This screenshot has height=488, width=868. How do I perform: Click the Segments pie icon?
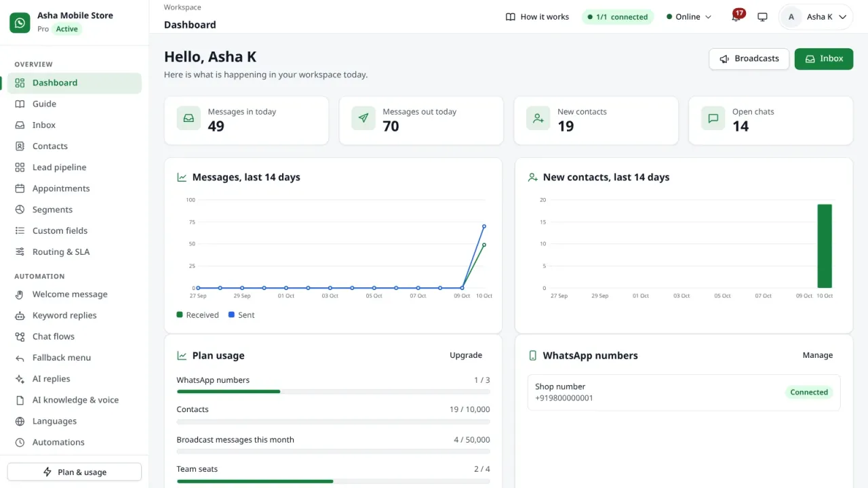pos(20,209)
